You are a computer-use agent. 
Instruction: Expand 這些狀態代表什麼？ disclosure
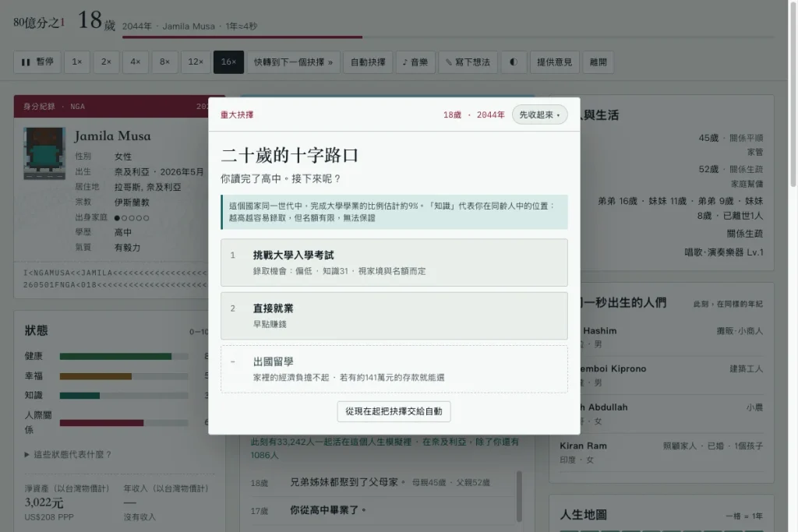click(x=69, y=454)
